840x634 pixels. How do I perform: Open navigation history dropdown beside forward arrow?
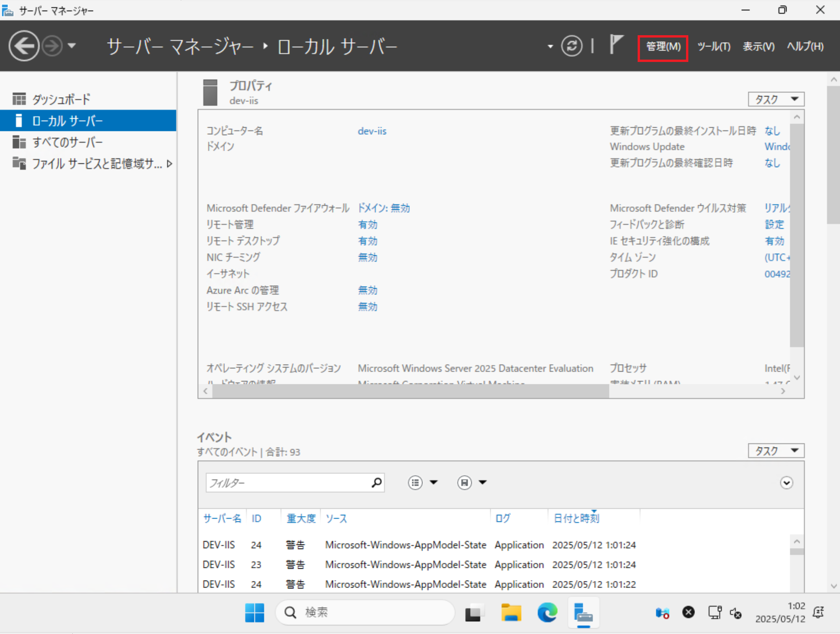coord(72,46)
